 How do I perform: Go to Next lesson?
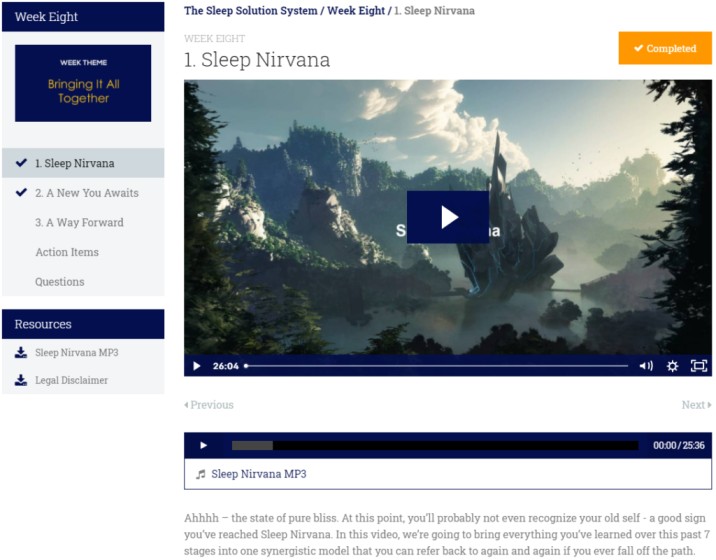tap(696, 405)
